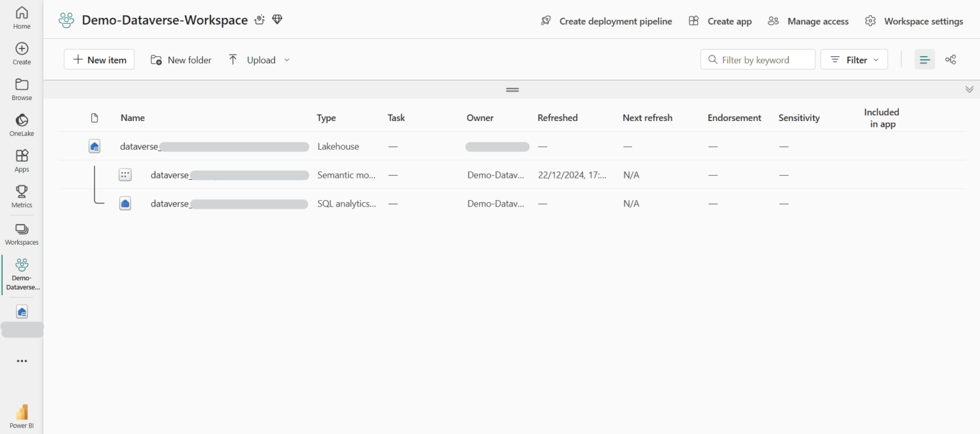Collapse the panel with the double chevron
This screenshot has width=980, height=434.
point(969,89)
